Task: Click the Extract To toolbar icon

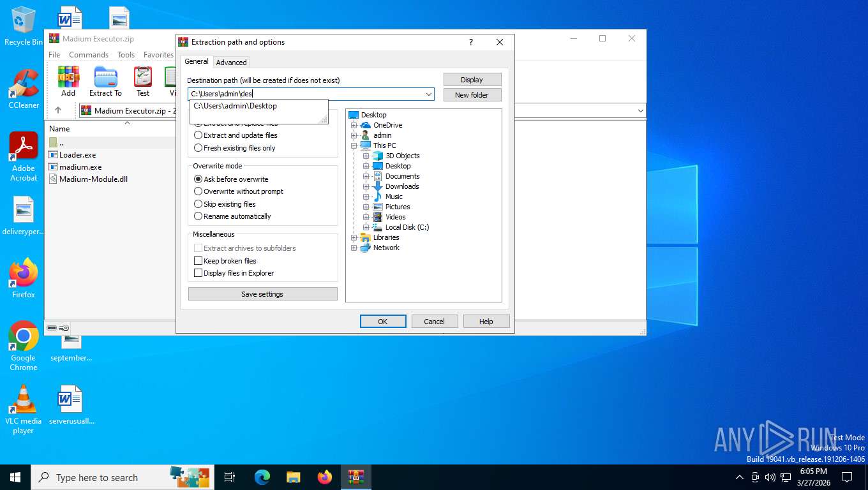Action: [x=105, y=81]
